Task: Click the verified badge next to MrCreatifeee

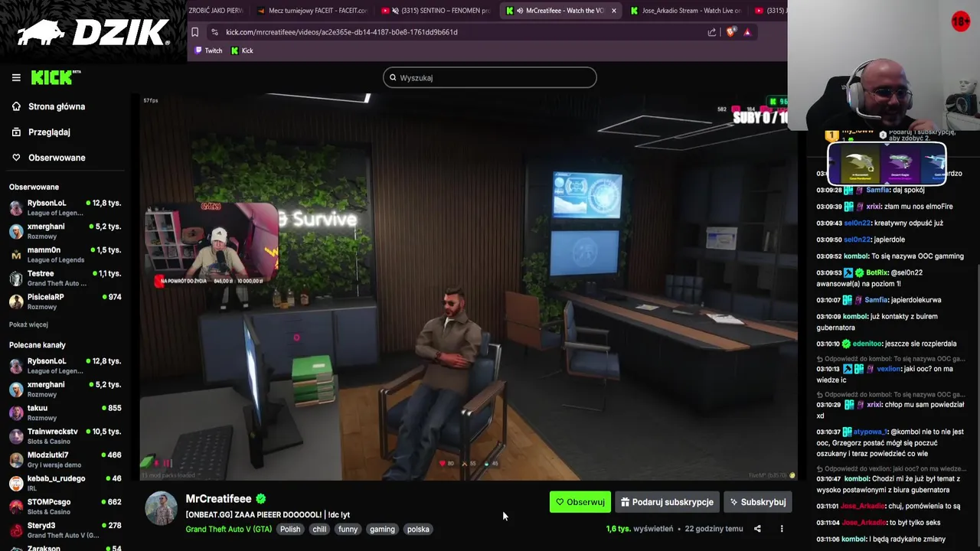Action: [x=261, y=499]
